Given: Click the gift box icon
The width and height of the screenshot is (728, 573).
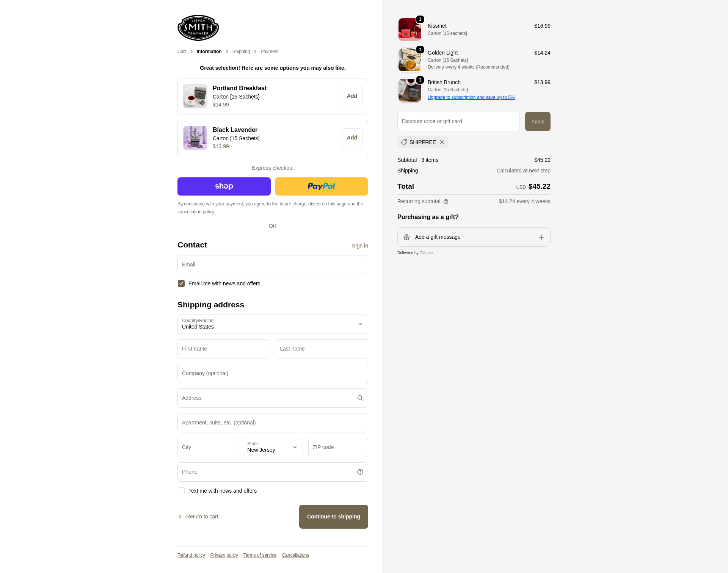Looking at the screenshot, I should point(406,237).
